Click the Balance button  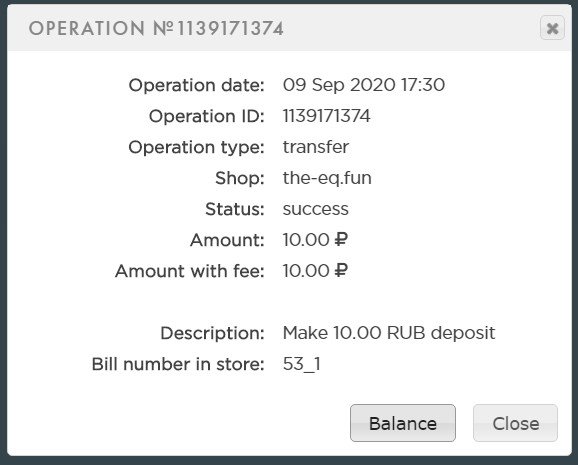click(x=403, y=423)
